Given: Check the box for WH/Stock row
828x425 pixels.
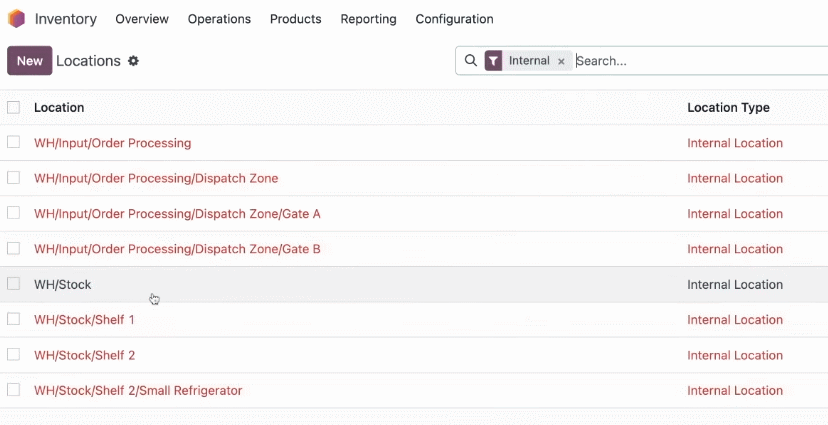Looking at the screenshot, I should tap(14, 284).
